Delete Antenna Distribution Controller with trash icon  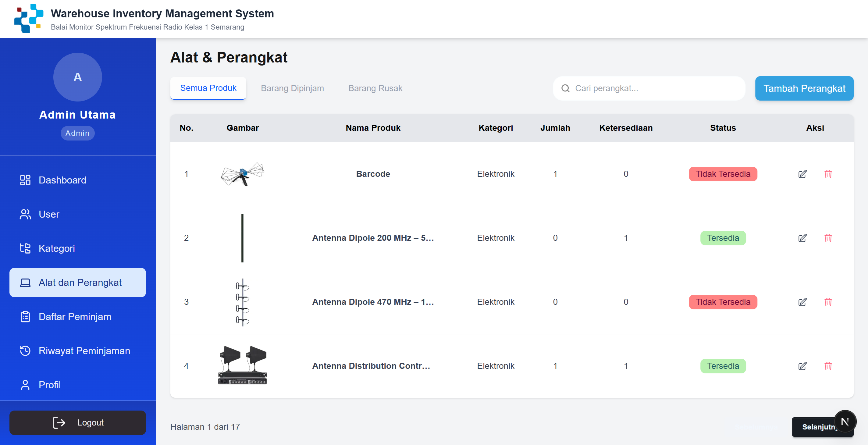(x=828, y=366)
